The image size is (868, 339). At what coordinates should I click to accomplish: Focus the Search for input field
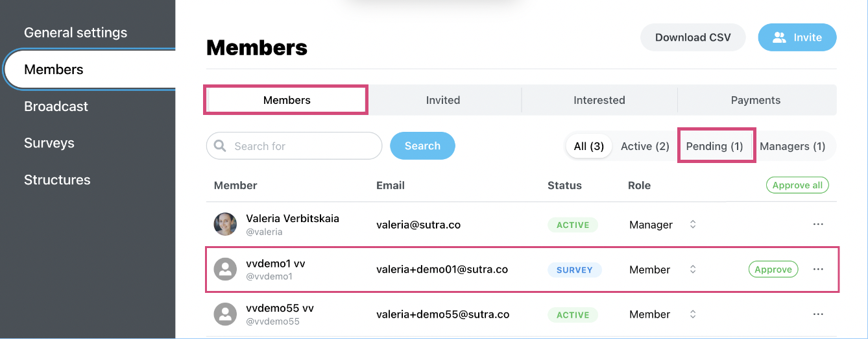[x=294, y=146]
